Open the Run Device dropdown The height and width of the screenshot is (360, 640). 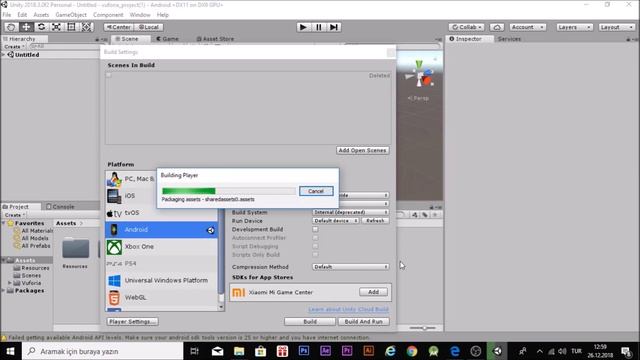click(x=336, y=221)
